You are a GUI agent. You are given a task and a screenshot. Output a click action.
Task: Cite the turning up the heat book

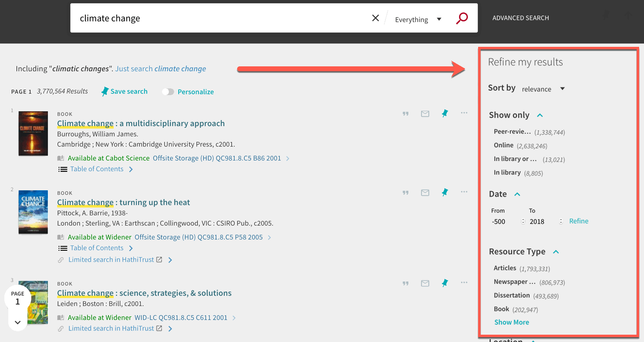405,193
